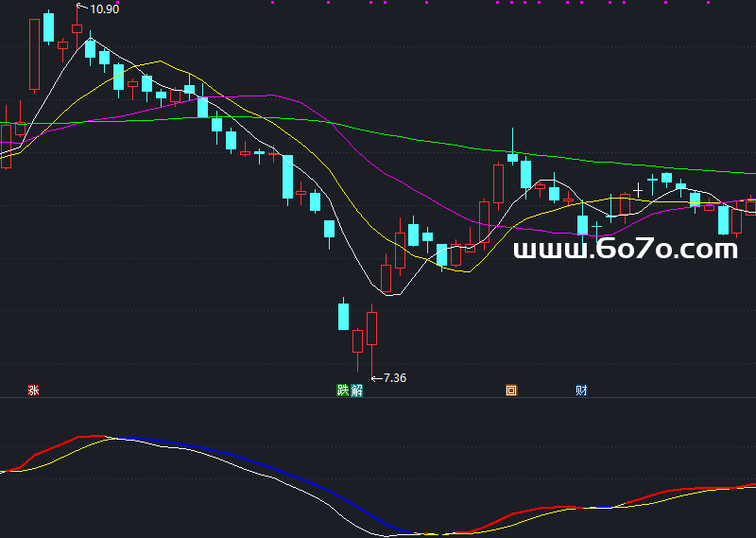The width and height of the screenshot is (756, 538).
Task: Click the solid cyan candle left of the 7.36 low
Action: pyautogui.click(x=344, y=316)
